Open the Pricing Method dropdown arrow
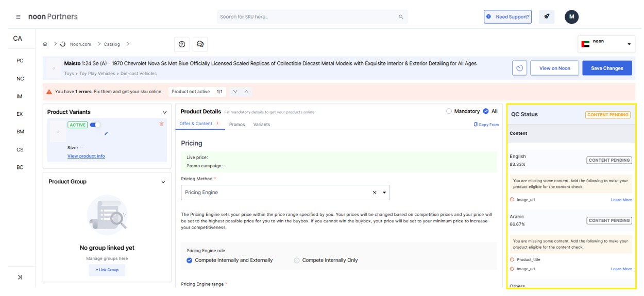Screen dimensions: 644x296 384,193
